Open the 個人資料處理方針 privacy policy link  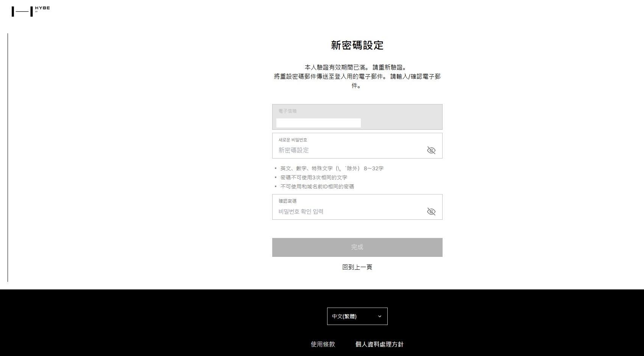[x=379, y=344]
